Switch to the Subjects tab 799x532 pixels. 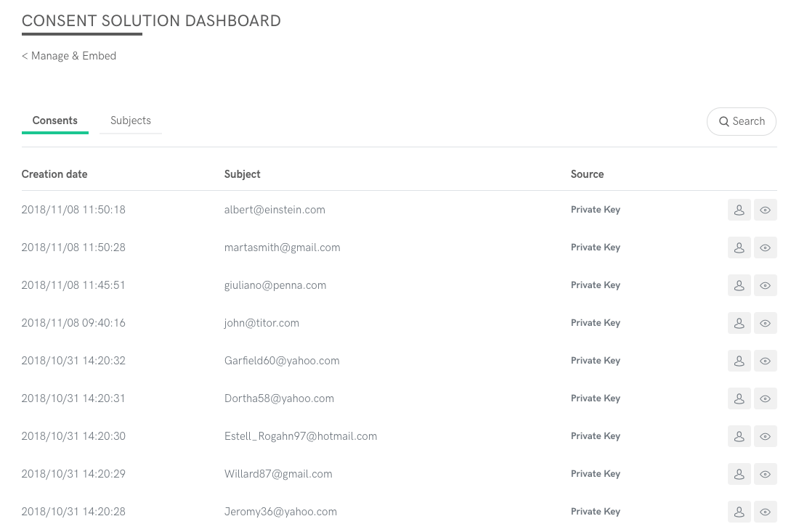(x=131, y=120)
